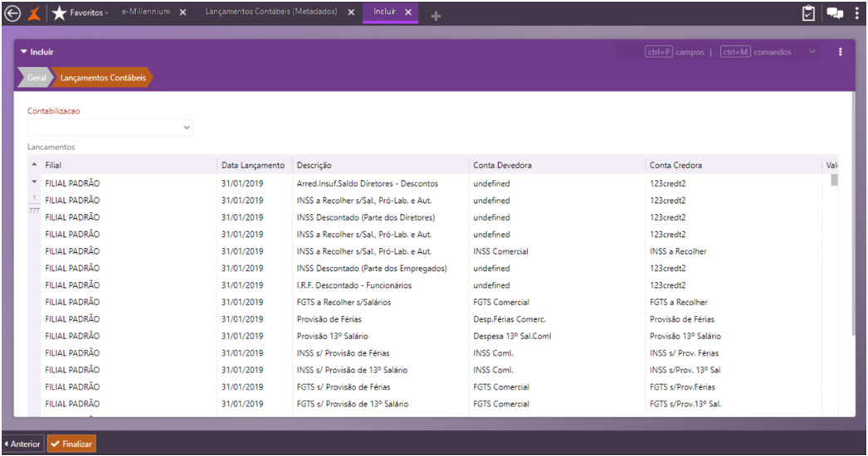Go to the Geral wizard step

(37, 78)
